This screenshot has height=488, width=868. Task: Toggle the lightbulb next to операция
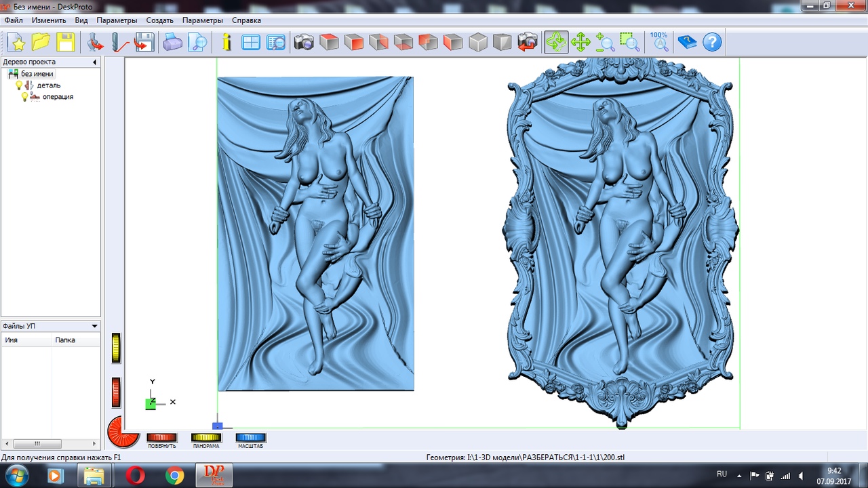pyautogui.click(x=25, y=97)
